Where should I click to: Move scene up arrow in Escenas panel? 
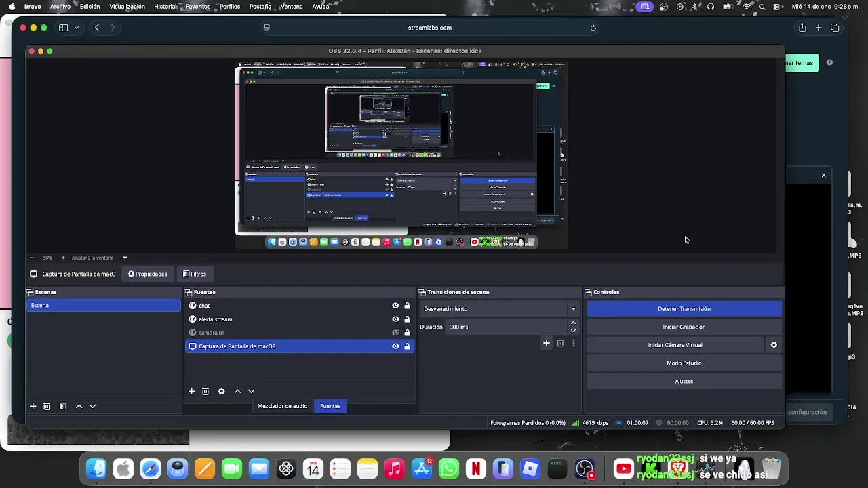pyautogui.click(x=79, y=406)
